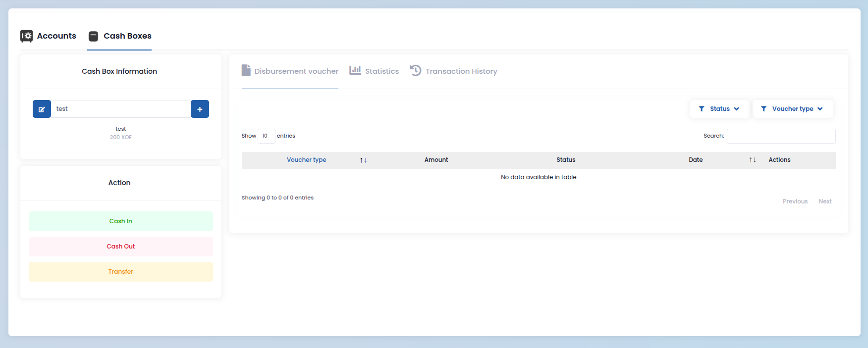
Task: Open the Transaction History tab
Action: coord(453,71)
